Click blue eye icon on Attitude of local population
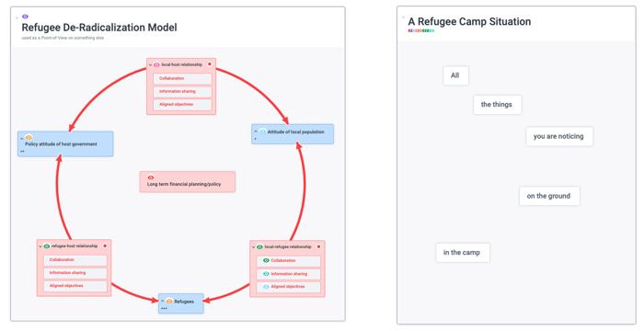The height and width of the screenshot is (331, 644). (x=262, y=131)
